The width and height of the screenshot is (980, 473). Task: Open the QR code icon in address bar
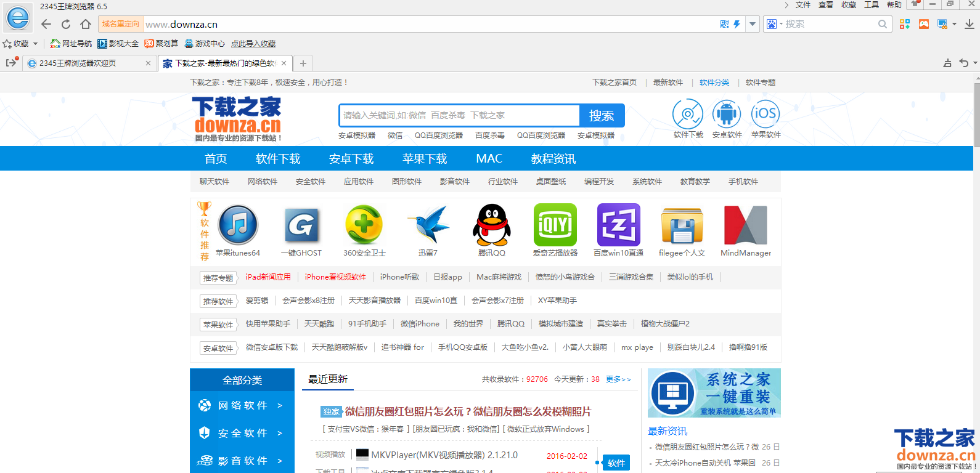(x=725, y=24)
